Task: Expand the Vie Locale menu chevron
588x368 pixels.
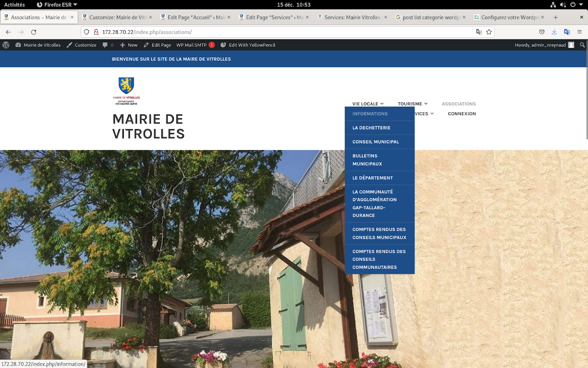Action: pos(382,104)
